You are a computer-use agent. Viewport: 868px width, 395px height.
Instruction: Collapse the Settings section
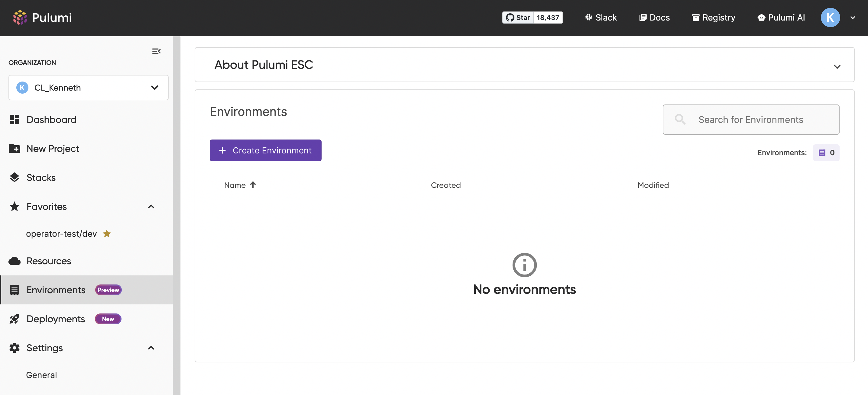151,348
